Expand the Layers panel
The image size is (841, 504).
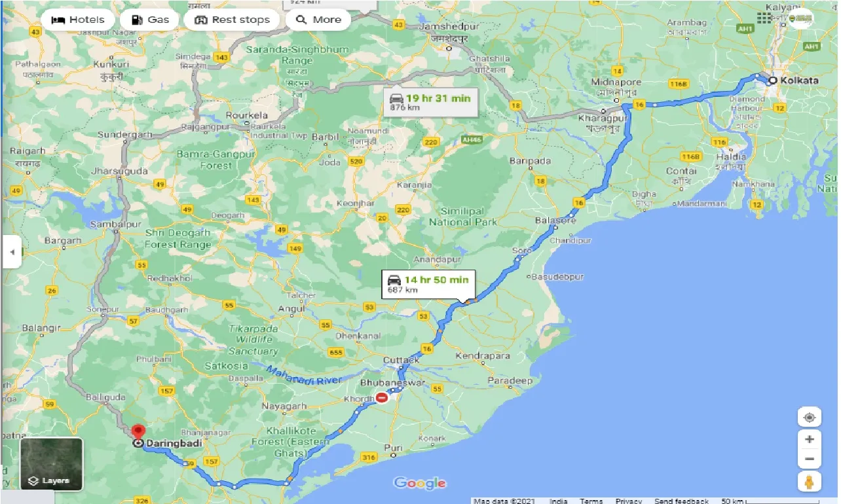[x=51, y=480]
